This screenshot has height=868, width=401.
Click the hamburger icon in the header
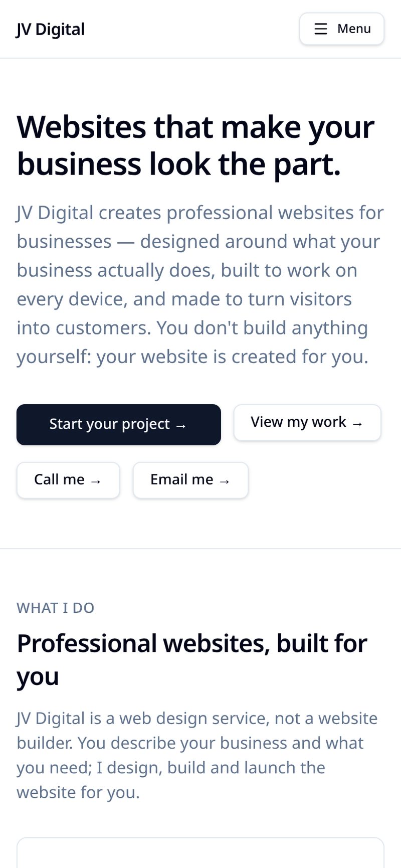pyautogui.click(x=321, y=29)
